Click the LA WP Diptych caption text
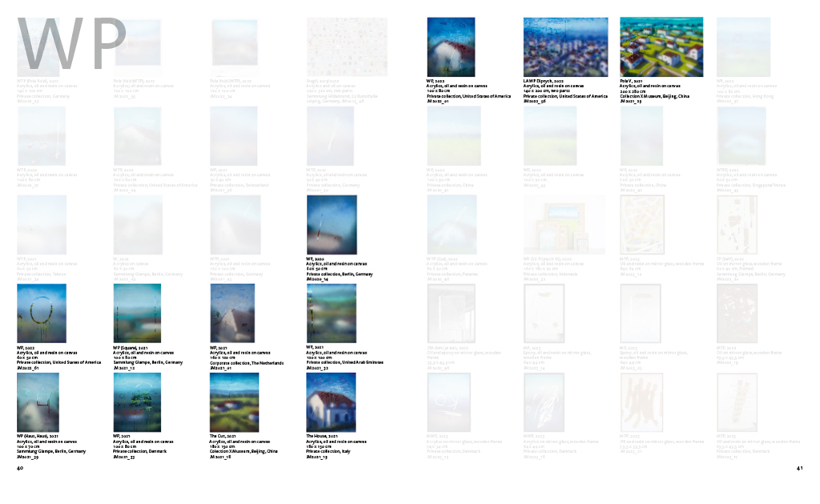Image resolution: width=820 pixels, height=504 pixels. 565,91
